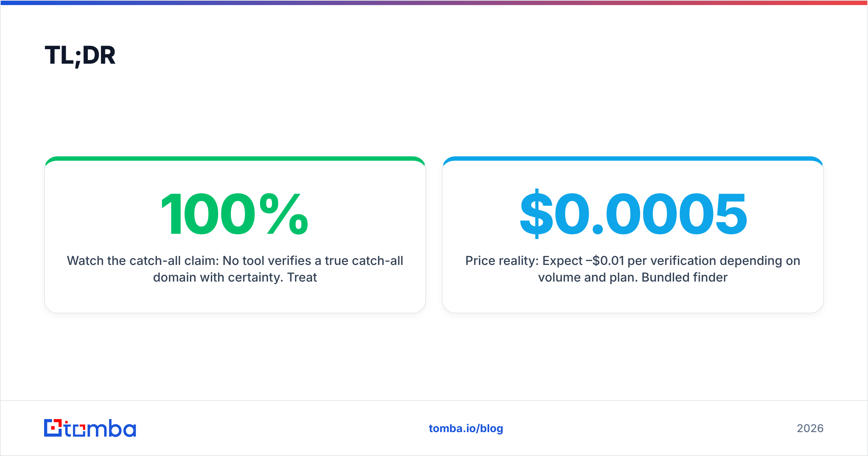Click the tomba logo icon
868x456 pixels.
point(53,428)
